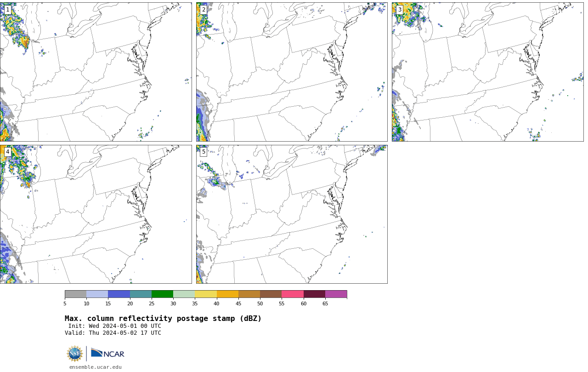Click the gray 5-10 dBZ swatch
The height and width of the screenshot is (372, 588).
pos(75,294)
